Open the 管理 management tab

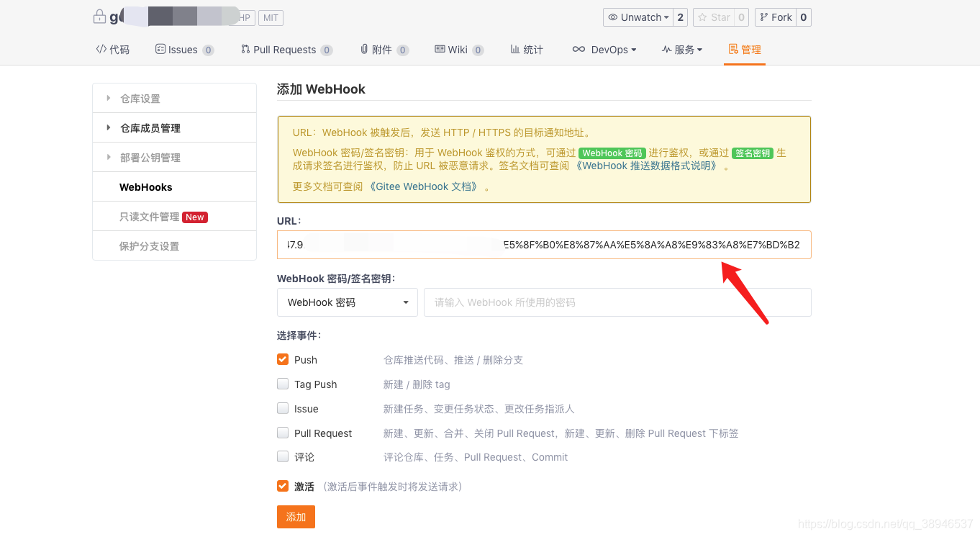click(x=745, y=50)
